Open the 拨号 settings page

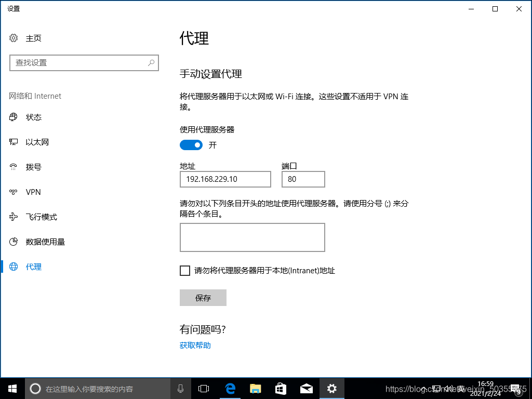[33, 167]
